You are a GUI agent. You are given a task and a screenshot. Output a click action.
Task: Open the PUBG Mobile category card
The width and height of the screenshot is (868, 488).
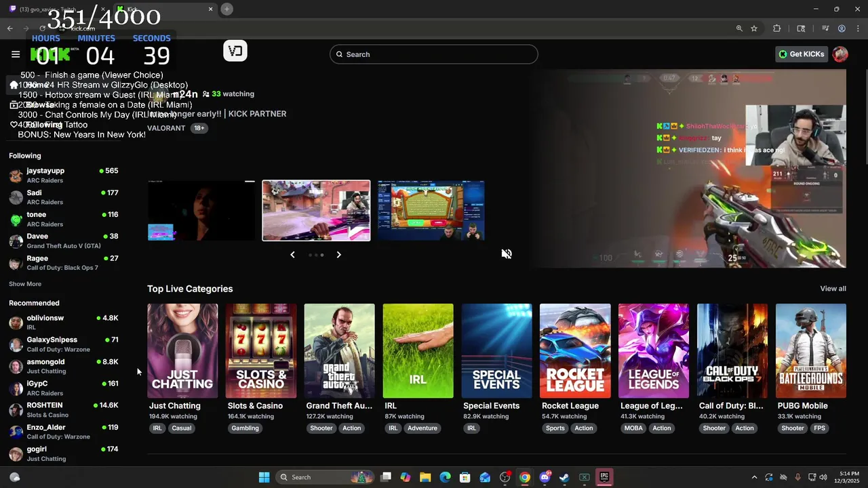tap(811, 350)
